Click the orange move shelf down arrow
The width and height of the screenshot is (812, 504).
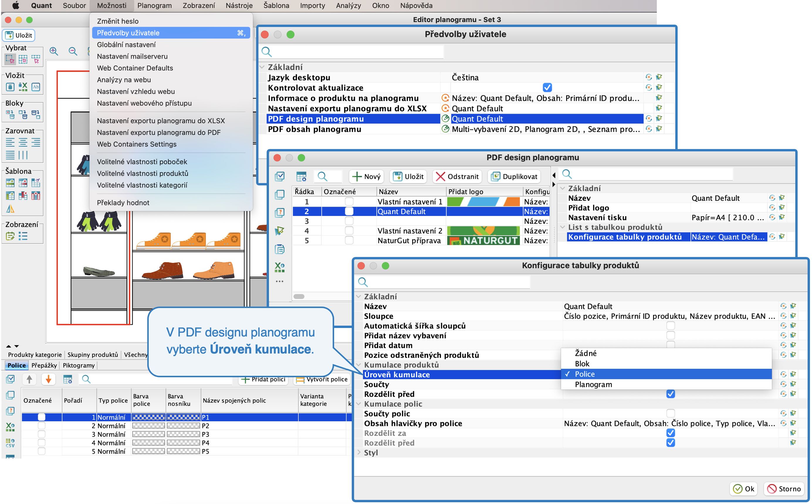[x=48, y=379]
